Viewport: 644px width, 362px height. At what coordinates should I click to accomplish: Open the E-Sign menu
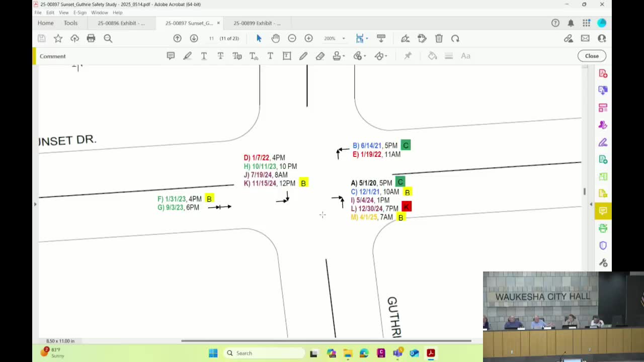click(79, 13)
